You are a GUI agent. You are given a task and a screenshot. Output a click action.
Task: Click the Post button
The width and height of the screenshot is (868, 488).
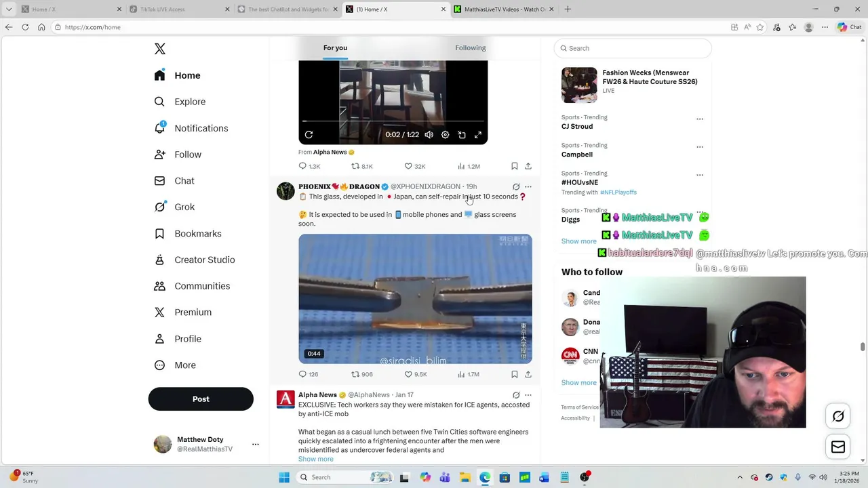point(201,399)
